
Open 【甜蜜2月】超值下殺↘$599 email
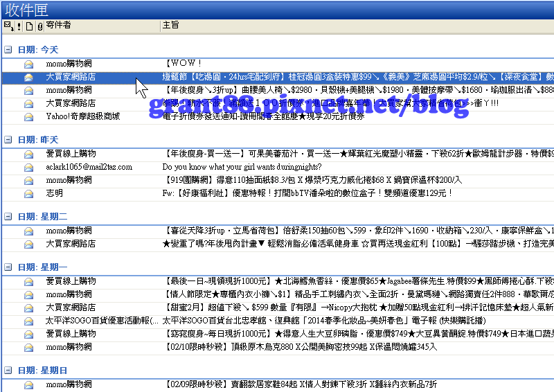[x=278, y=308]
